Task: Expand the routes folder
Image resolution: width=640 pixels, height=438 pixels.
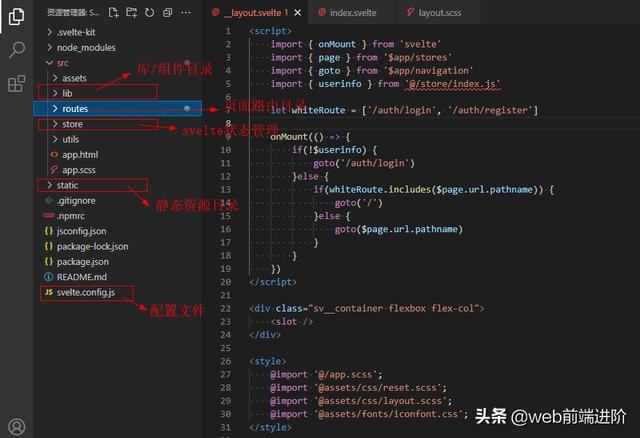Action: [x=118, y=109]
